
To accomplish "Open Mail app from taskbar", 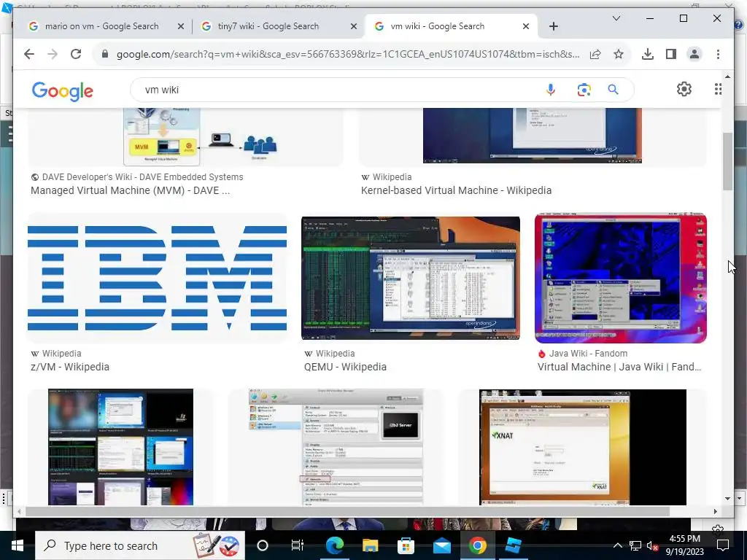I will [441, 545].
